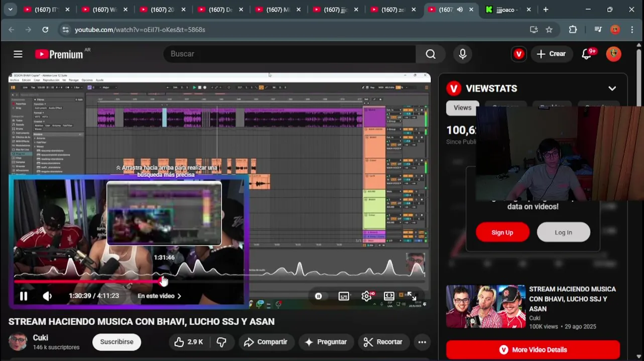Mute the playing tab via its speaker icon
Viewport: 644px width, 361px height.
(460, 10)
